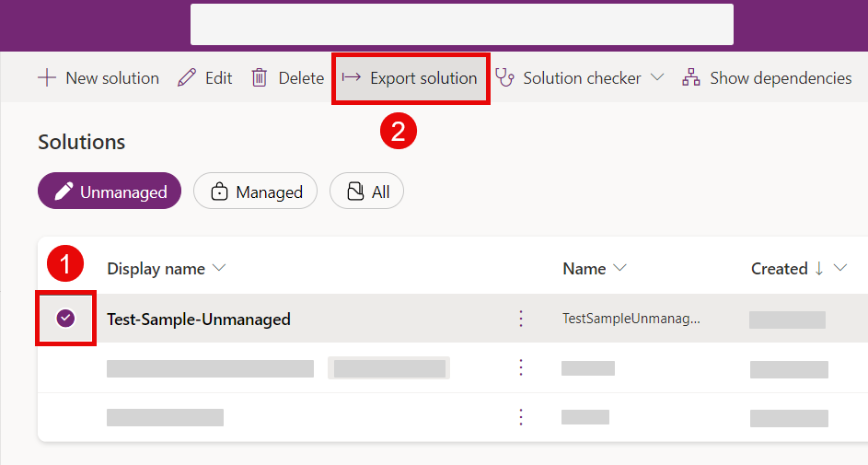Click the Solution checker stethoscope icon
Viewport: 868px width, 465px height.
[x=504, y=78]
